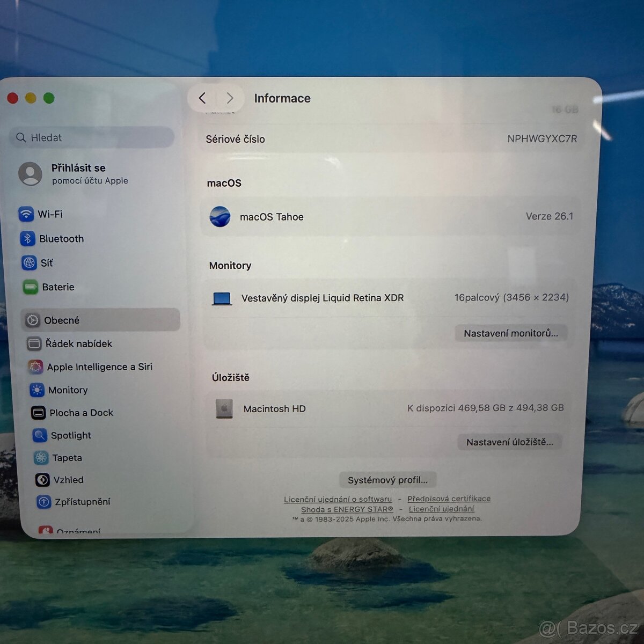The height and width of the screenshot is (644, 644).
Task: Open Spotlight search settings
Action: (x=71, y=435)
